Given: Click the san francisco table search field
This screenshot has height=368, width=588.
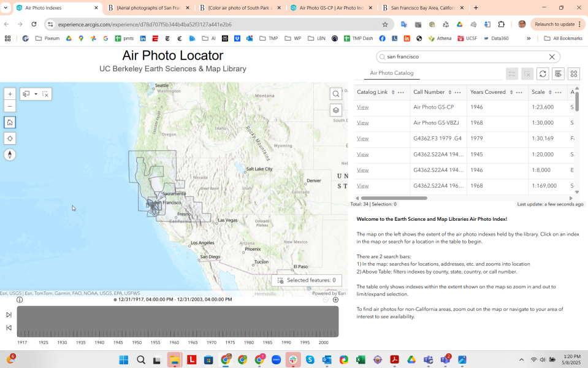Looking at the screenshot, I should tap(466, 56).
